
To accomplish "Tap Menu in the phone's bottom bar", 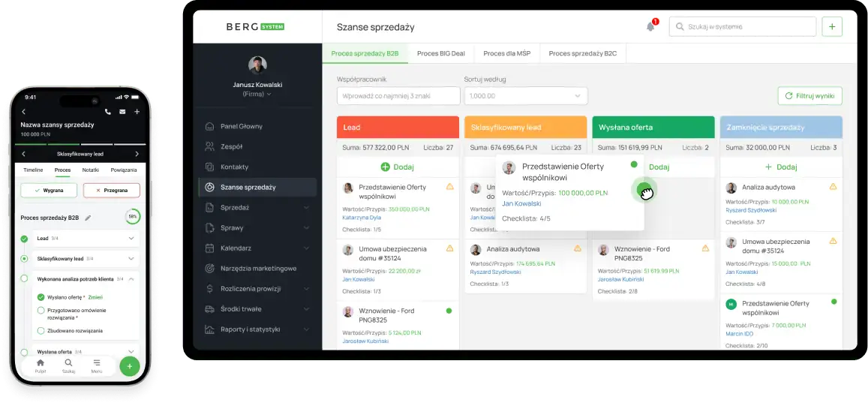I will pyautogui.click(x=97, y=365).
